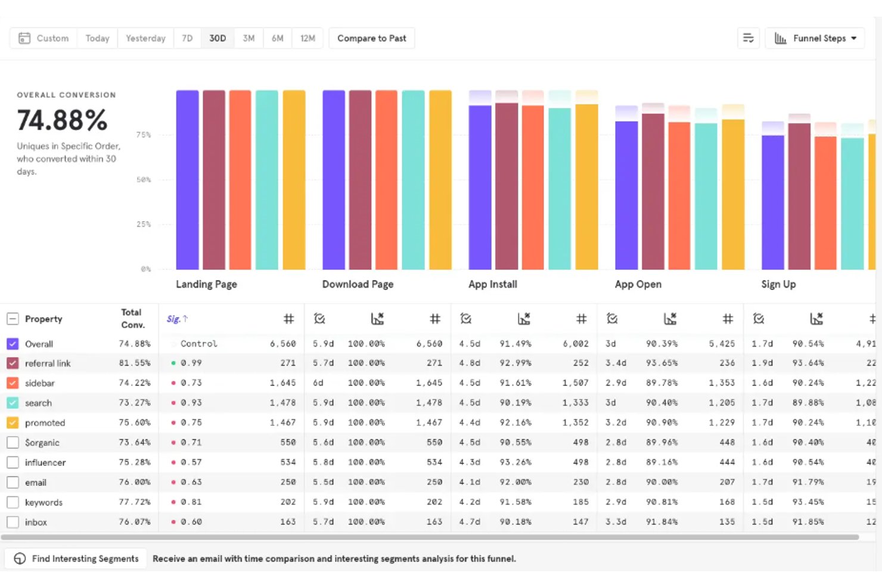Toggle the select-all checkbox beside Property
882x588 pixels.
click(x=13, y=319)
